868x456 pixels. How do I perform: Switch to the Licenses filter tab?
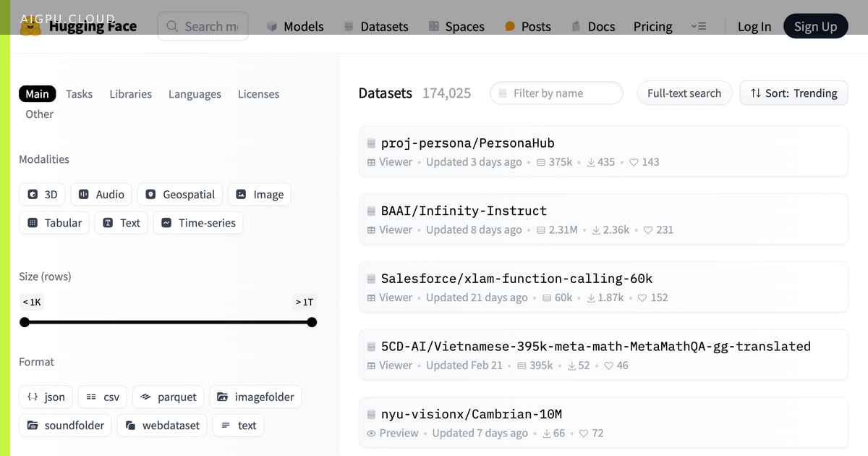[258, 94]
